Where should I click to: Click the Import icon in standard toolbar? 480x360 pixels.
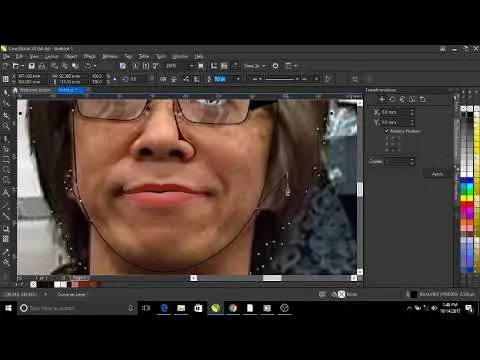135,66
